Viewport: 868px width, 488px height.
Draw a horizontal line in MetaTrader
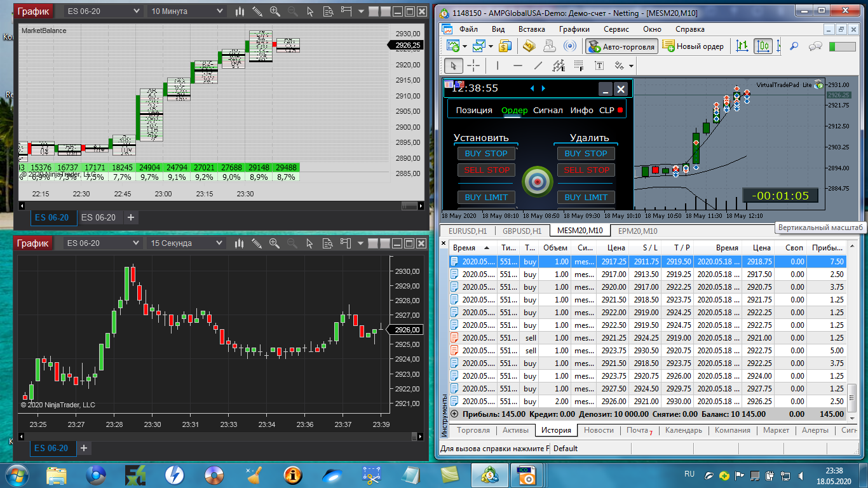pos(518,65)
